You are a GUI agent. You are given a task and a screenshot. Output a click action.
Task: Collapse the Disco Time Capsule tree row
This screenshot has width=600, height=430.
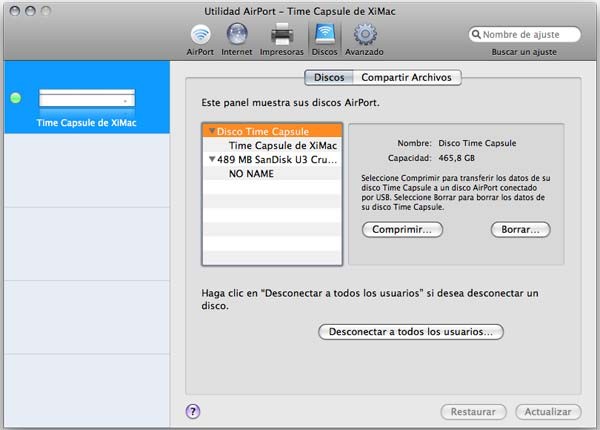[211, 131]
